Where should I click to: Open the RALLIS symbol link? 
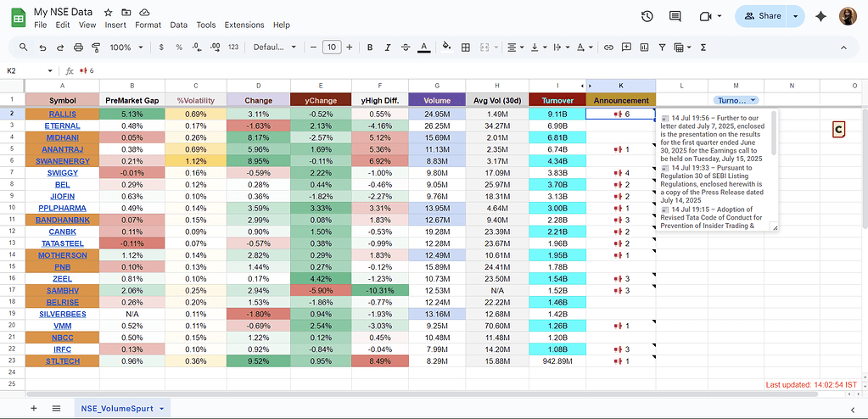(62, 114)
